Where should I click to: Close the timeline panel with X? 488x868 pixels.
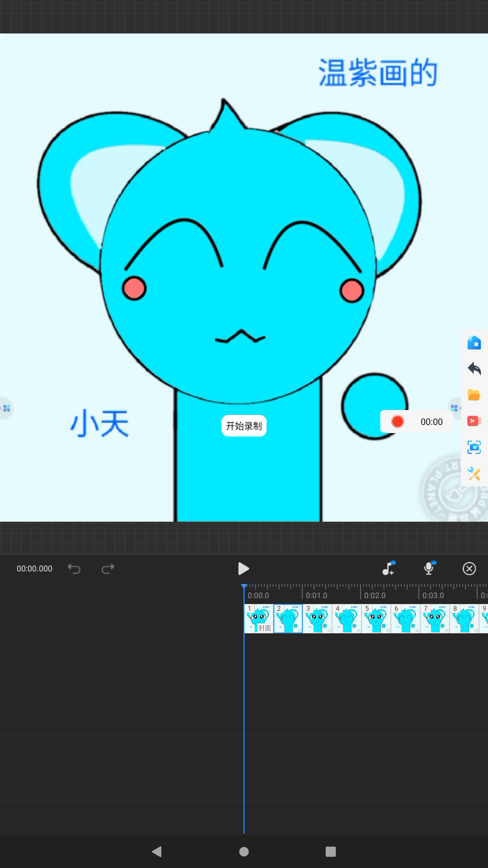(x=469, y=569)
